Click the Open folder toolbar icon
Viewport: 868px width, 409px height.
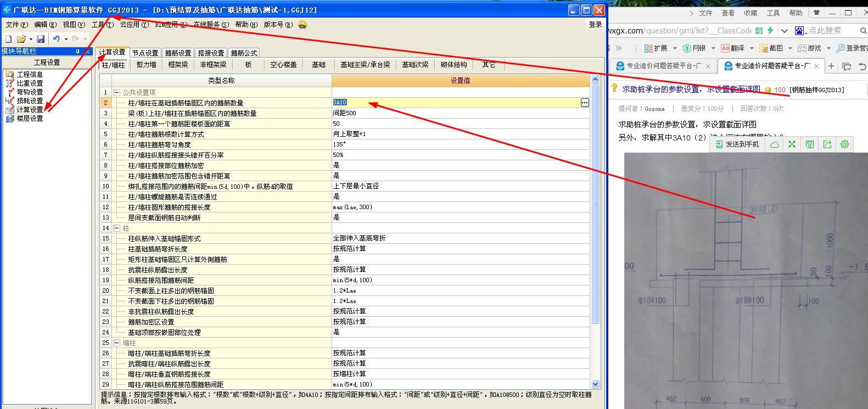21,39
